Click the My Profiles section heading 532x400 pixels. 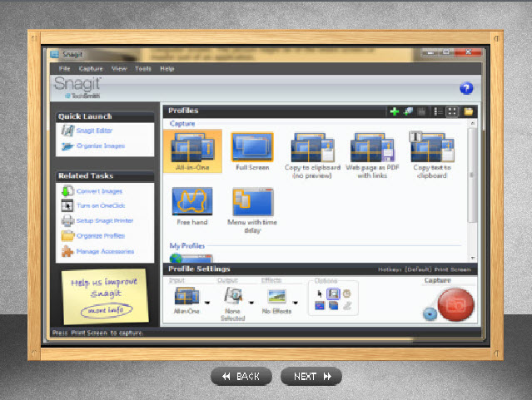pyautogui.click(x=187, y=246)
